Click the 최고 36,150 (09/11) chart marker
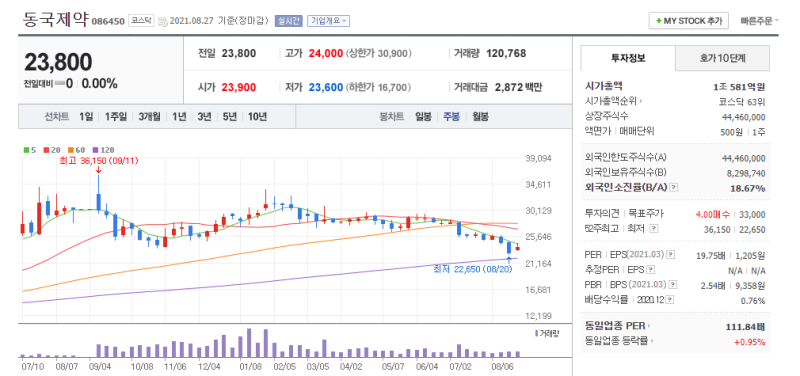 click(x=98, y=161)
